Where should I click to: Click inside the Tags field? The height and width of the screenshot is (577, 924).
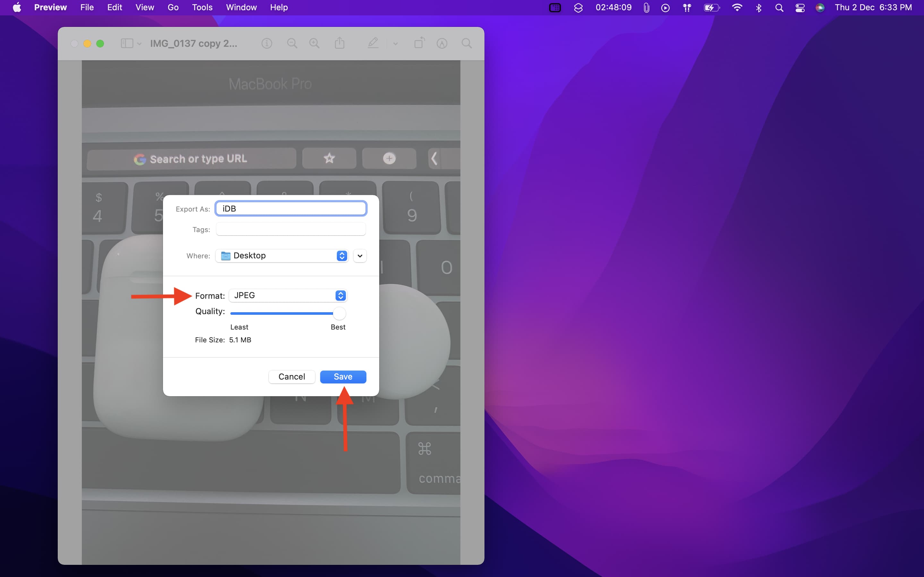point(291,229)
